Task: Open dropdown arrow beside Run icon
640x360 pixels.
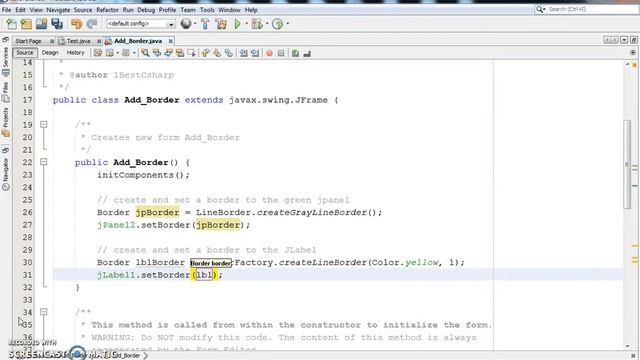Action: coord(247,24)
